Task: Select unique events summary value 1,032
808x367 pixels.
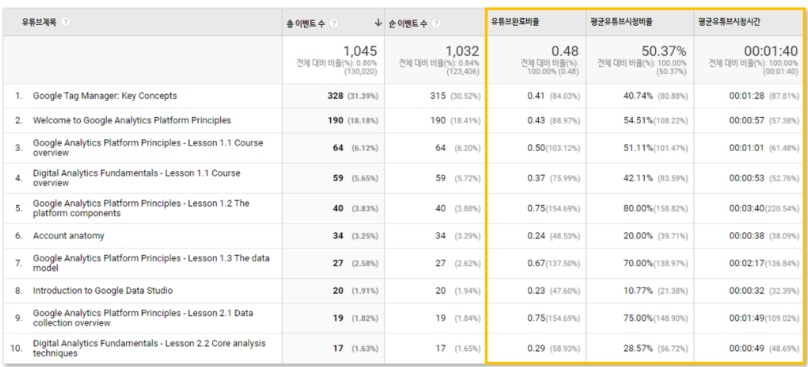Action: click(x=462, y=51)
